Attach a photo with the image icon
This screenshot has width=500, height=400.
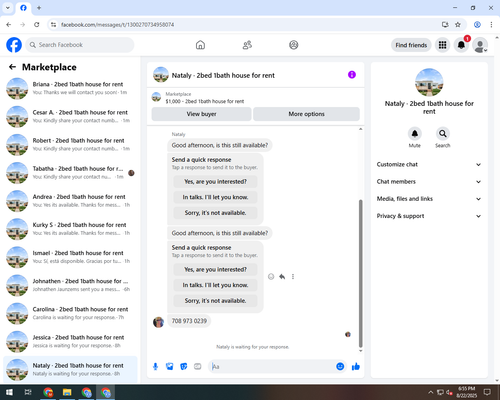[x=170, y=367]
